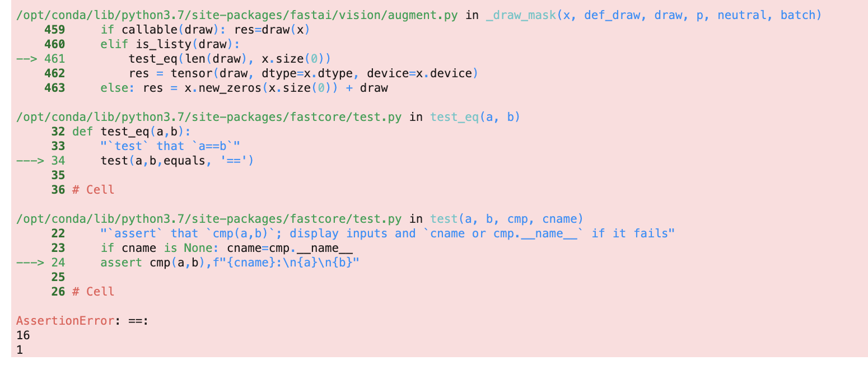The height and width of the screenshot is (365, 868).
Task: Select line number 24
Action: click(59, 262)
